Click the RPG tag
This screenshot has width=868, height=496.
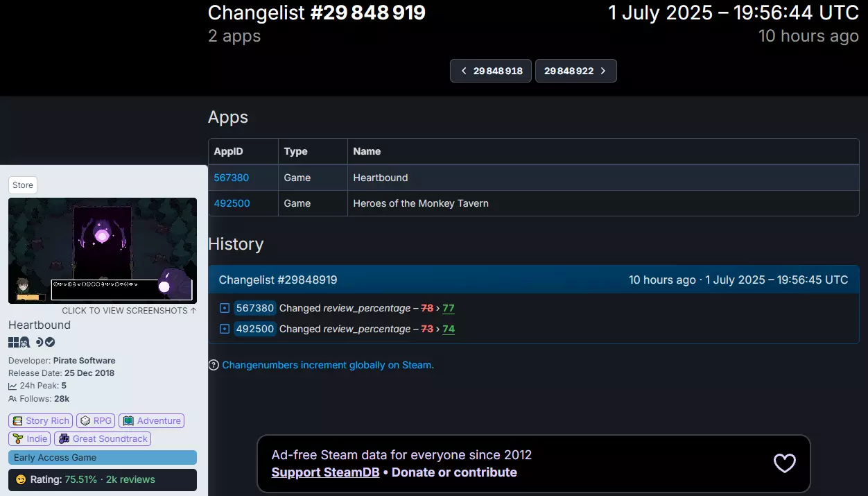(x=96, y=420)
